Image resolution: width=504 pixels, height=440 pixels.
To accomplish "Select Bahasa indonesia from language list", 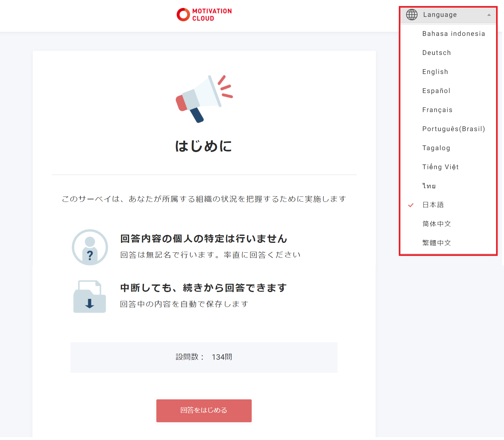I will click(453, 34).
